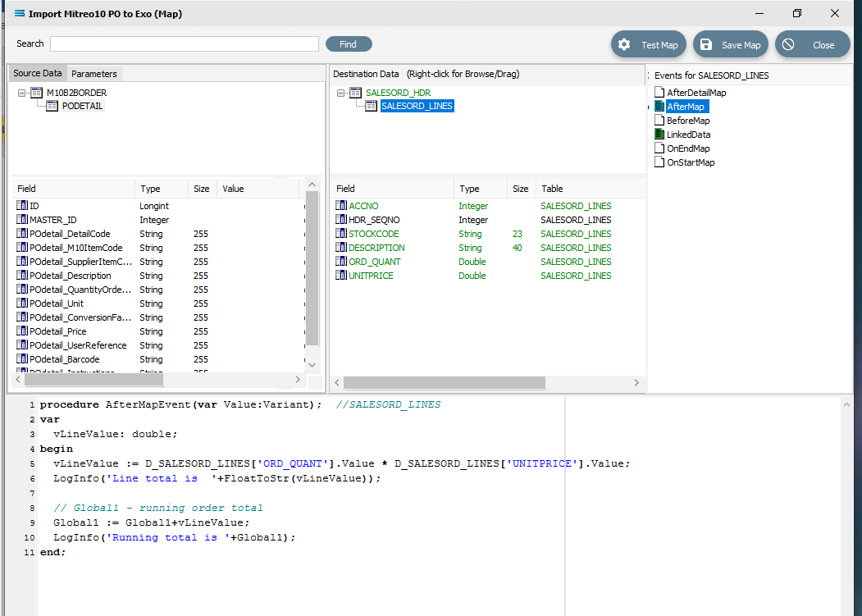
Task: Sort source grid by Field column header
Action: click(x=74, y=189)
